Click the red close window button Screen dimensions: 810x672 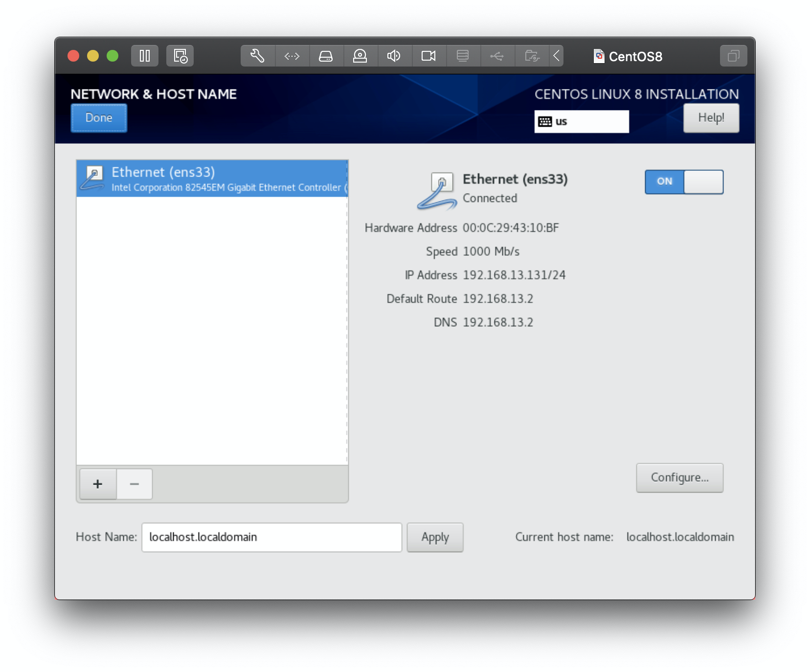tap(73, 56)
